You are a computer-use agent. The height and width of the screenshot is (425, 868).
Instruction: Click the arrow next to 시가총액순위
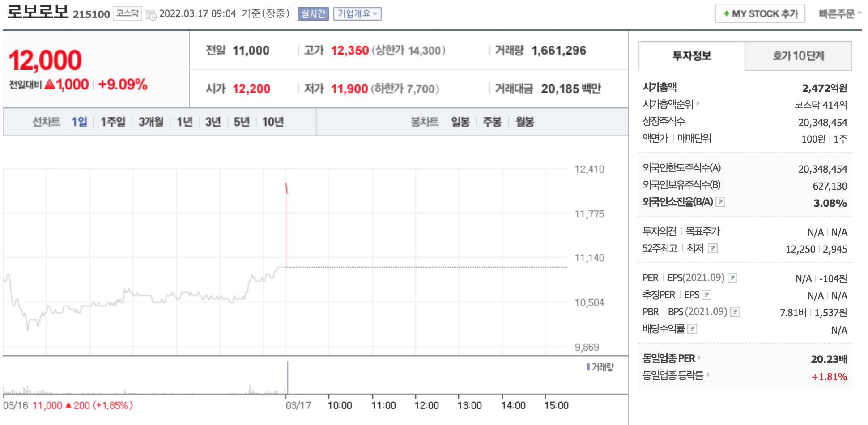[x=698, y=104]
